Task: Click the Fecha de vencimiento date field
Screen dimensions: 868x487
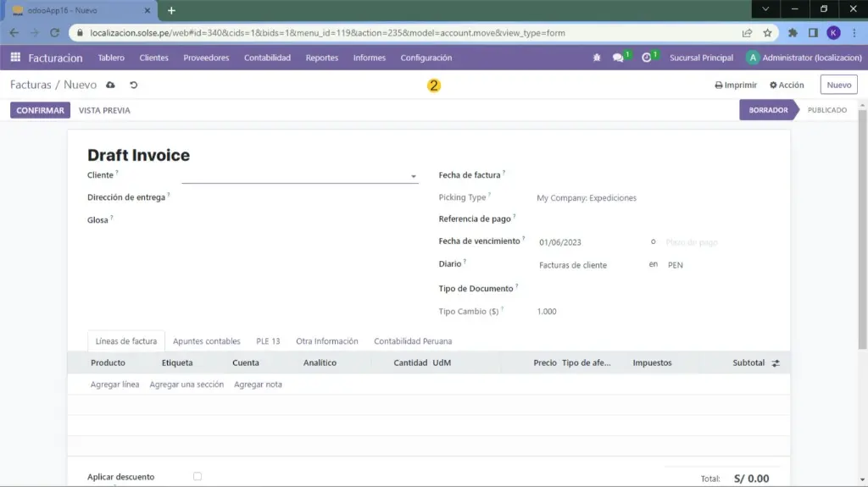Action: (x=585, y=242)
